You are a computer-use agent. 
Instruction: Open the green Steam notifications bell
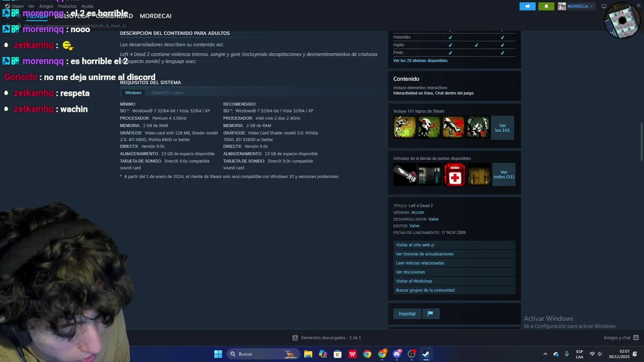[546, 7]
